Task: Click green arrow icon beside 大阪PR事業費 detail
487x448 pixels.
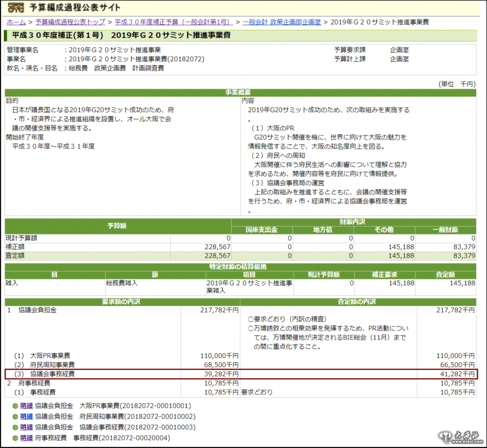Action: point(15,406)
